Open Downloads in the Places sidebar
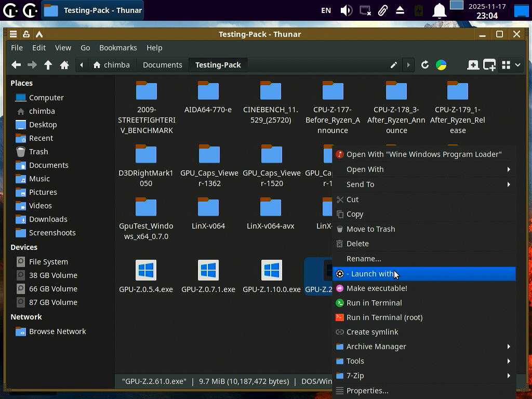 point(48,219)
